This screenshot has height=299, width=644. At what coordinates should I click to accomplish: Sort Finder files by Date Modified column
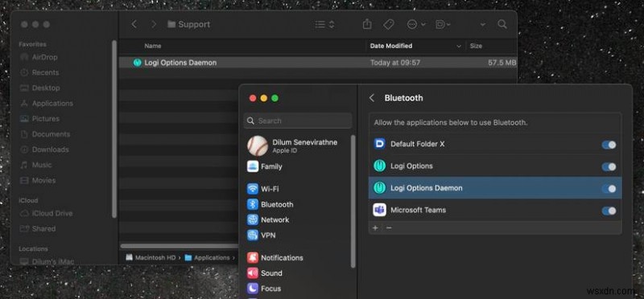[x=391, y=46]
